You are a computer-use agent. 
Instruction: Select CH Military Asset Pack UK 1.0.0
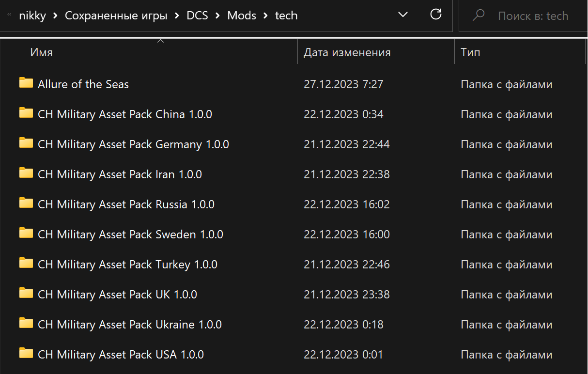(x=117, y=295)
